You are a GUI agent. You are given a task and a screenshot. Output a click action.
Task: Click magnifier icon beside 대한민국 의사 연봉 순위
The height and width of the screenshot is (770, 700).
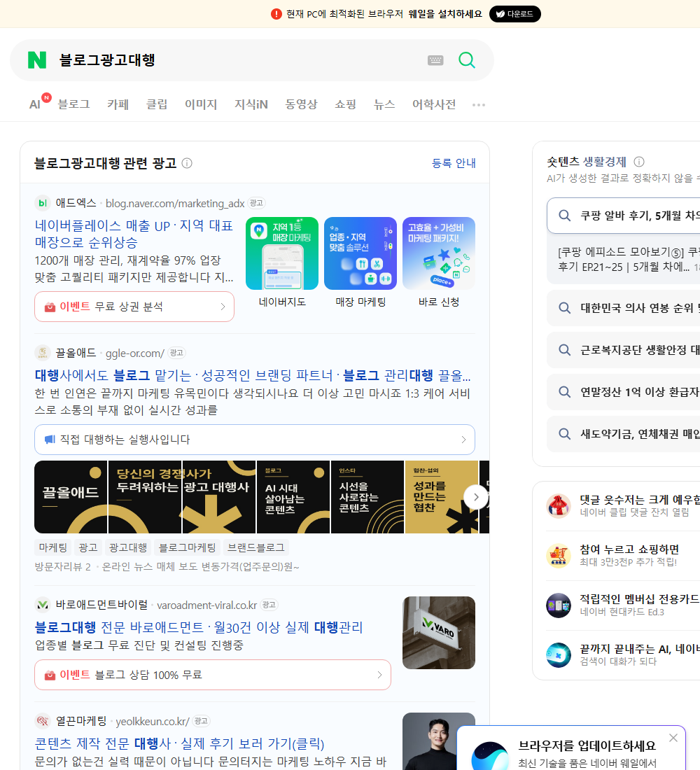[565, 308]
